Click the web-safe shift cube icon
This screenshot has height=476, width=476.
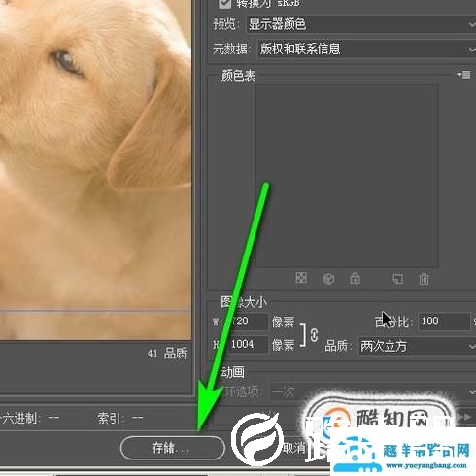pyautogui.click(x=328, y=279)
